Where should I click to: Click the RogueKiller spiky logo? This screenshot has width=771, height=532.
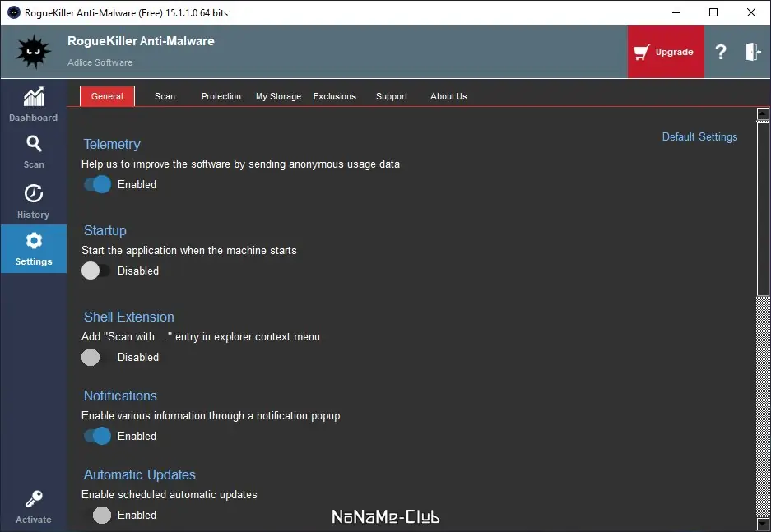pos(33,52)
